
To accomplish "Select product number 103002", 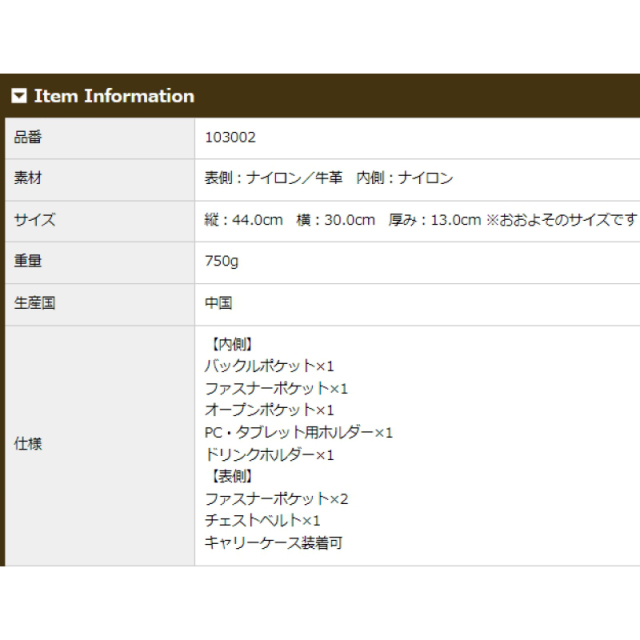I will pyautogui.click(x=230, y=138).
